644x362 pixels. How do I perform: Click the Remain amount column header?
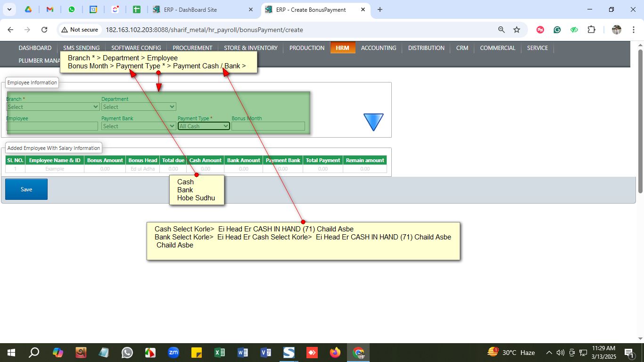[x=365, y=160]
